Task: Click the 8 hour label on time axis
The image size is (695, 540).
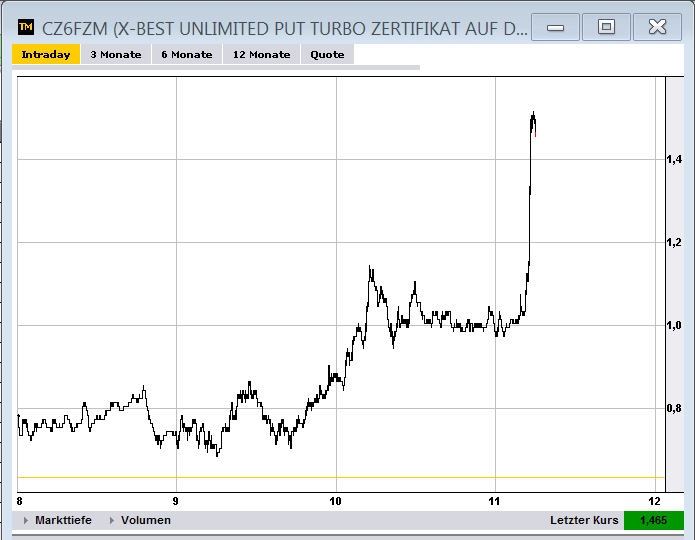Action: pyautogui.click(x=20, y=501)
